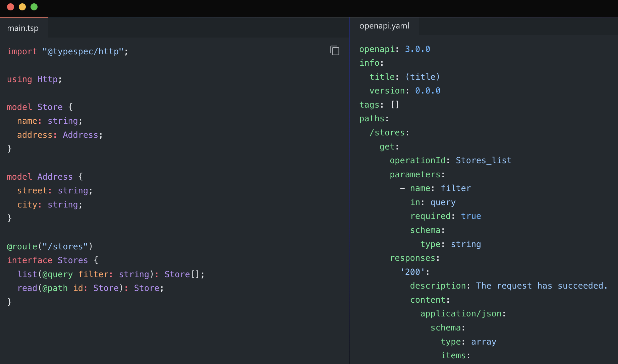This screenshot has height=364, width=618.
Task: Click the @route decorator in main.tsp
Action: coord(22,247)
